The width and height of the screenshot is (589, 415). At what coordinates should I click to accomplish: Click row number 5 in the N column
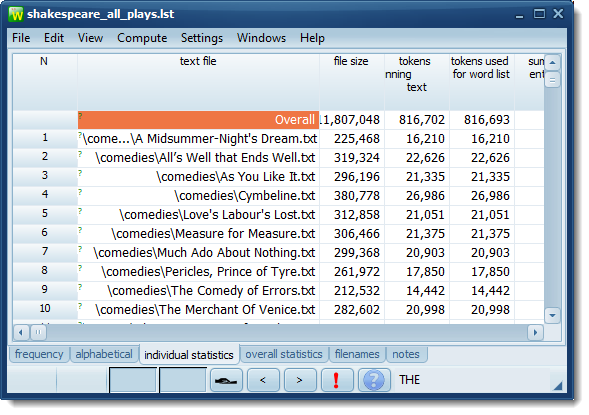coord(45,214)
